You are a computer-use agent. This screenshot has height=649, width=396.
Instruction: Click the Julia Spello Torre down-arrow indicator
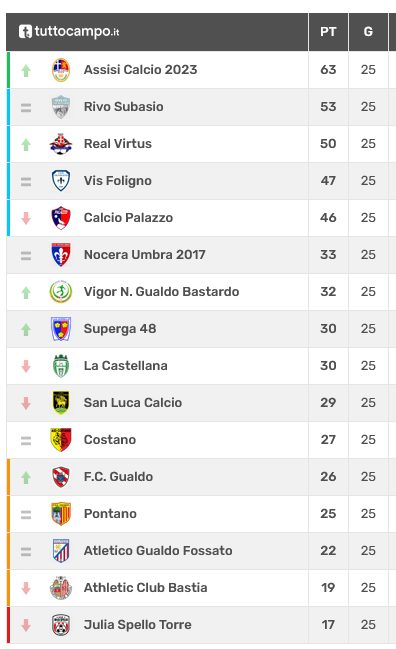click(26, 625)
